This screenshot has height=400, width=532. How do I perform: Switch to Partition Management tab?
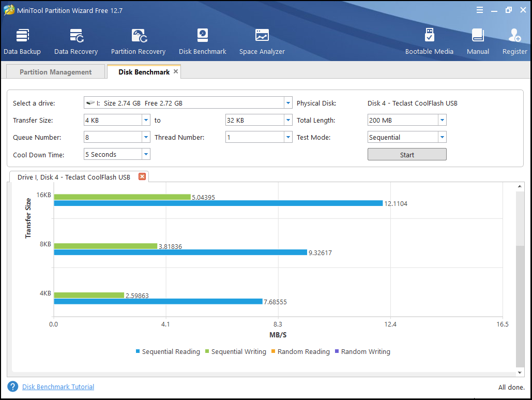(x=56, y=72)
